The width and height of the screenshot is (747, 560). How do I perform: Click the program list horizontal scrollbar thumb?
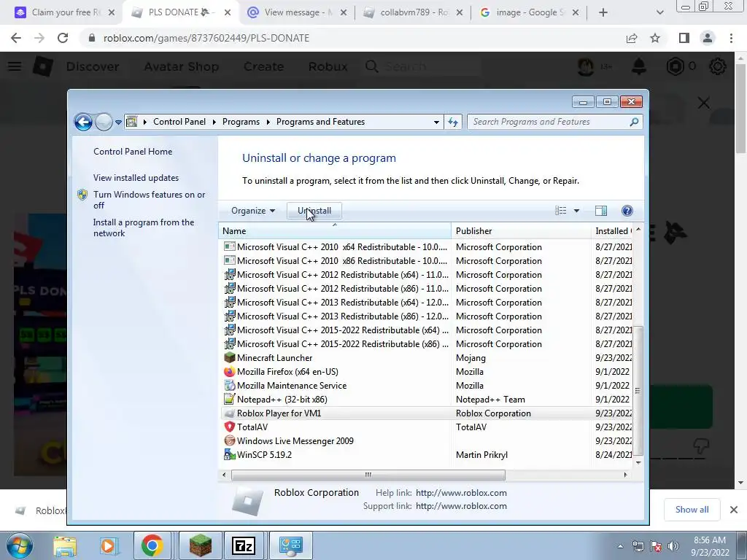368,475
